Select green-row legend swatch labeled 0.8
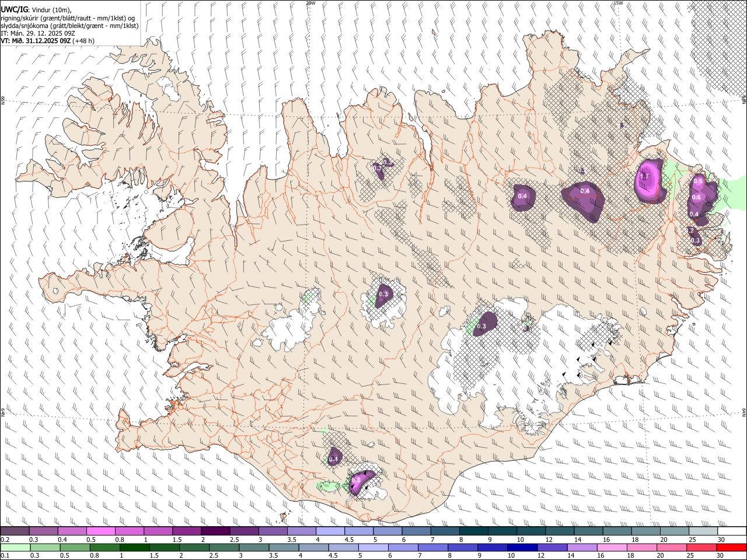 pos(105,547)
